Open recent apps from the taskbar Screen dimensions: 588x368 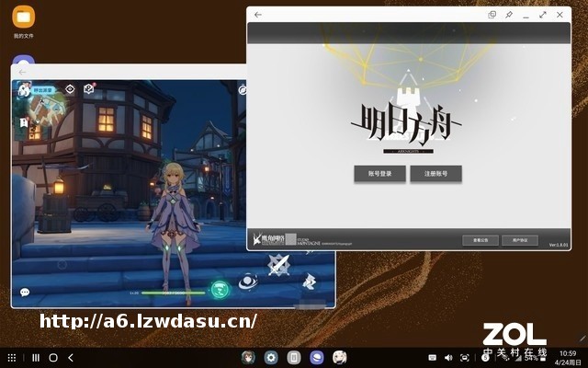36,357
